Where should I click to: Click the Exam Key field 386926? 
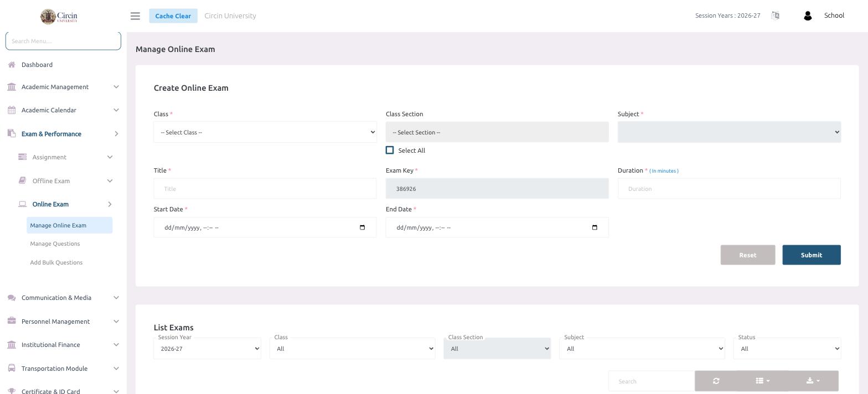point(497,189)
